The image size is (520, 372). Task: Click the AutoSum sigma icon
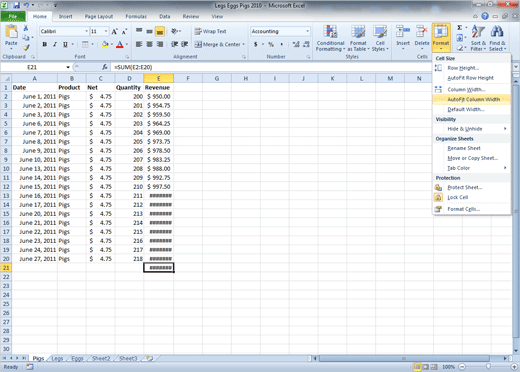point(460,28)
